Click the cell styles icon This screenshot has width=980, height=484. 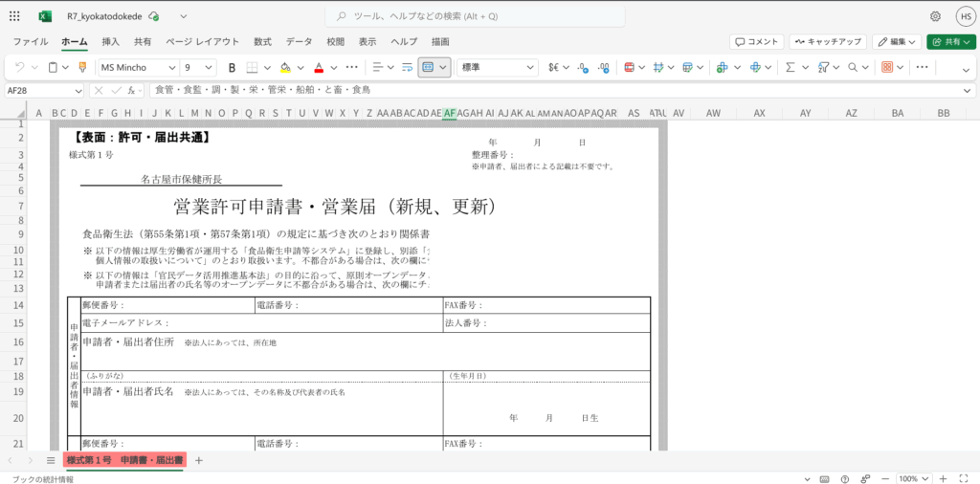tap(658, 68)
